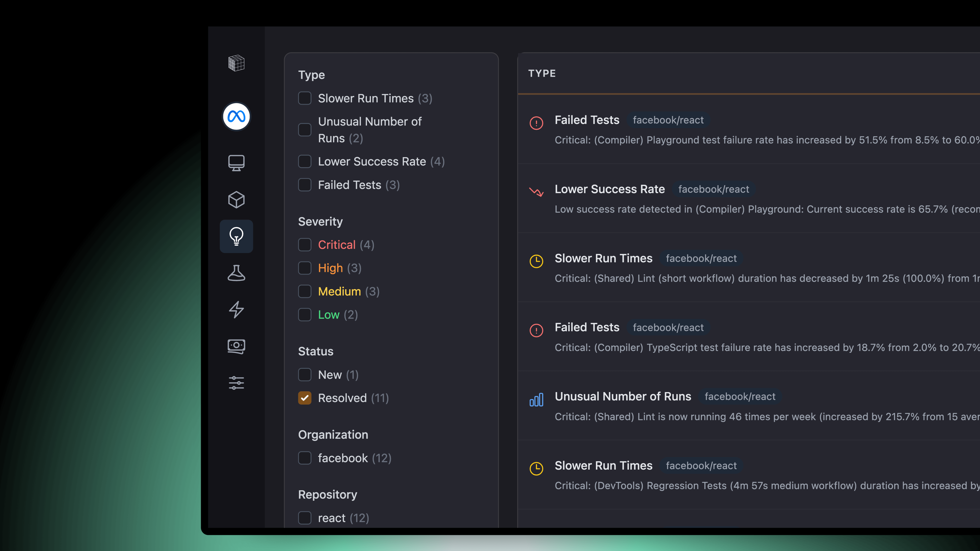
Task: Enable the Critical severity filter
Action: (x=305, y=245)
